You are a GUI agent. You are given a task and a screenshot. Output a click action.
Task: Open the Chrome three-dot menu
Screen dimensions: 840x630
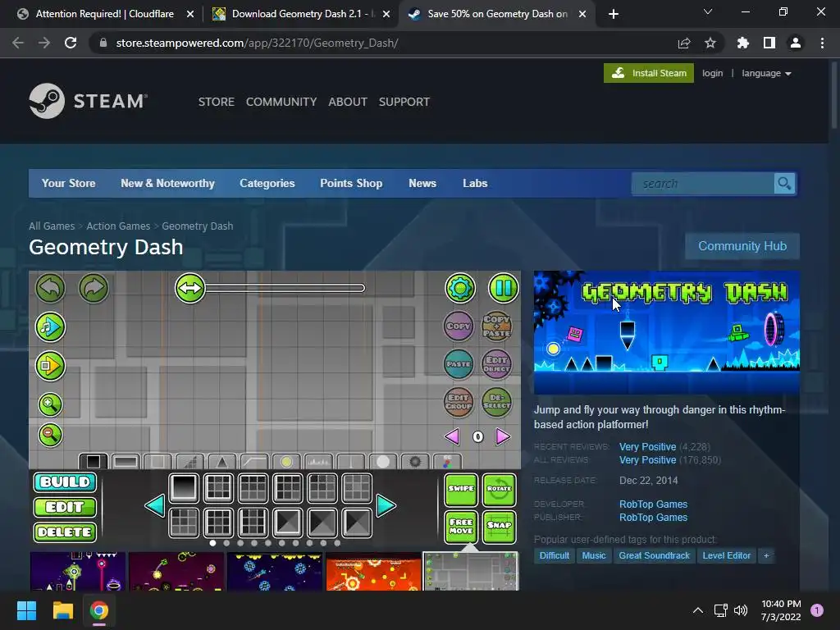coord(822,43)
